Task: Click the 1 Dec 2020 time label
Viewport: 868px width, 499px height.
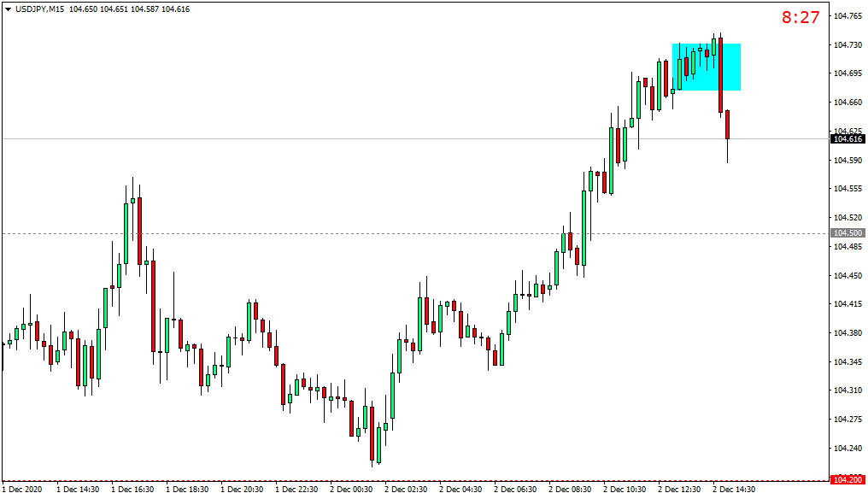Action: (x=21, y=490)
